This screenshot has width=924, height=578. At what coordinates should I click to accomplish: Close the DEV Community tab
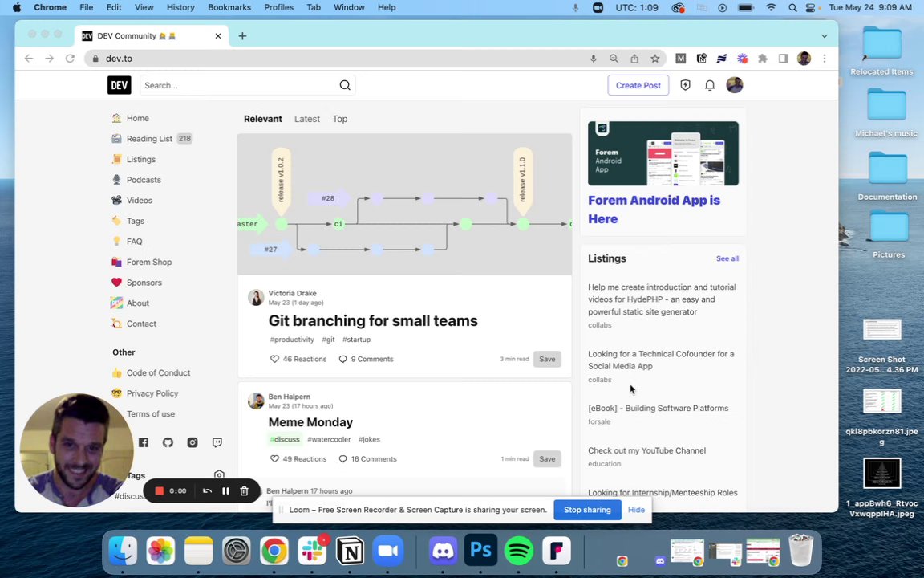218,36
